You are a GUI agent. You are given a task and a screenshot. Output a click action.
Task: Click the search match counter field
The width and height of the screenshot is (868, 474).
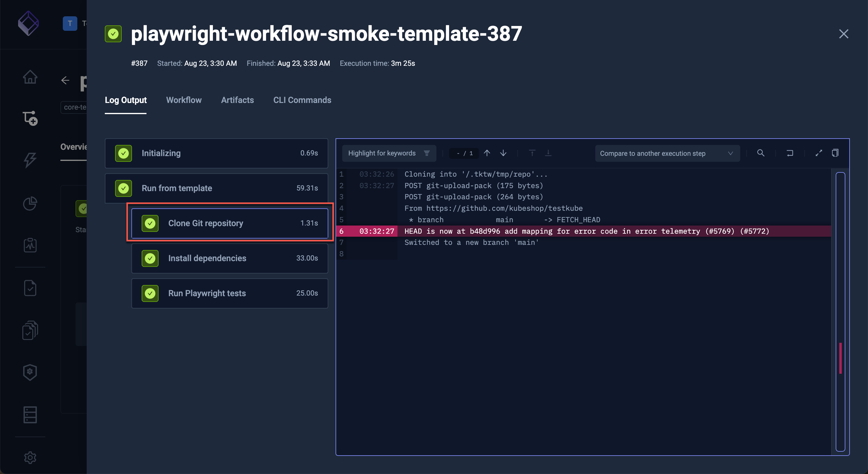click(x=464, y=153)
